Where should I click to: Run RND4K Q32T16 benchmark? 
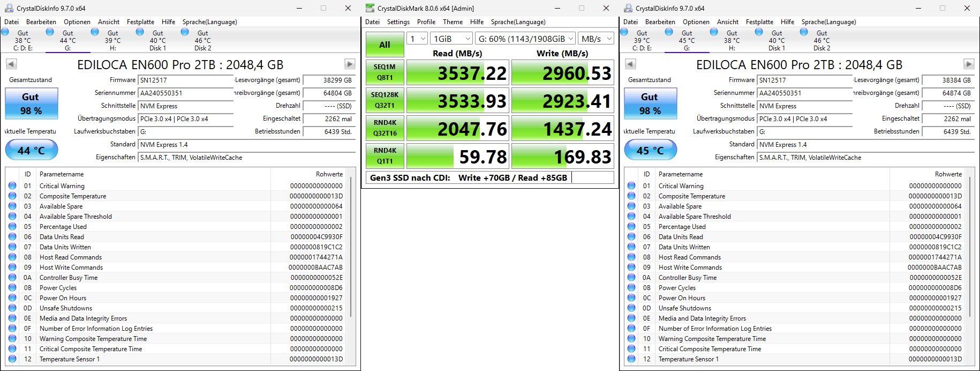coord(385,128)
